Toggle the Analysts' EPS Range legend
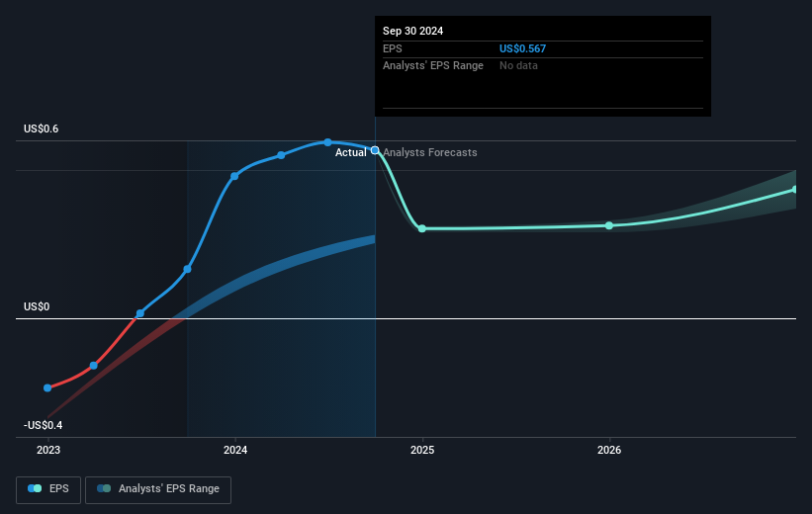The height and width of the screenshot is (514, 812). [x=158, y=489]
